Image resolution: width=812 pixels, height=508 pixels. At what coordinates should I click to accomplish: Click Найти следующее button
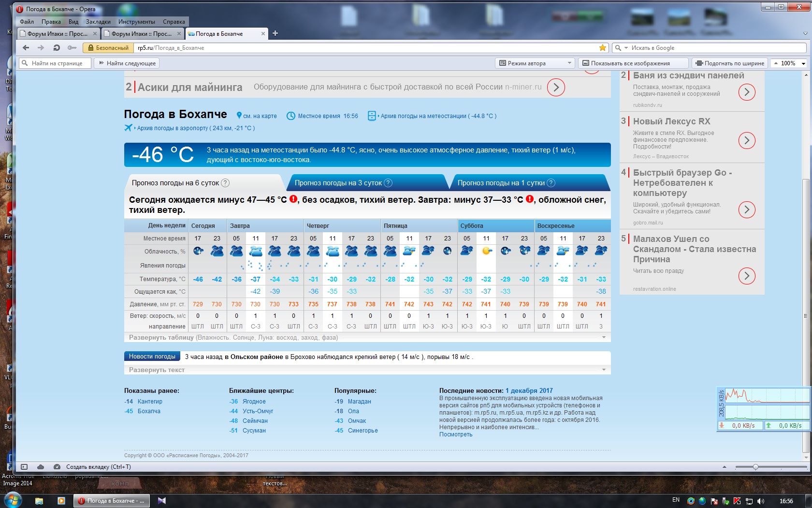coord(127,63)
